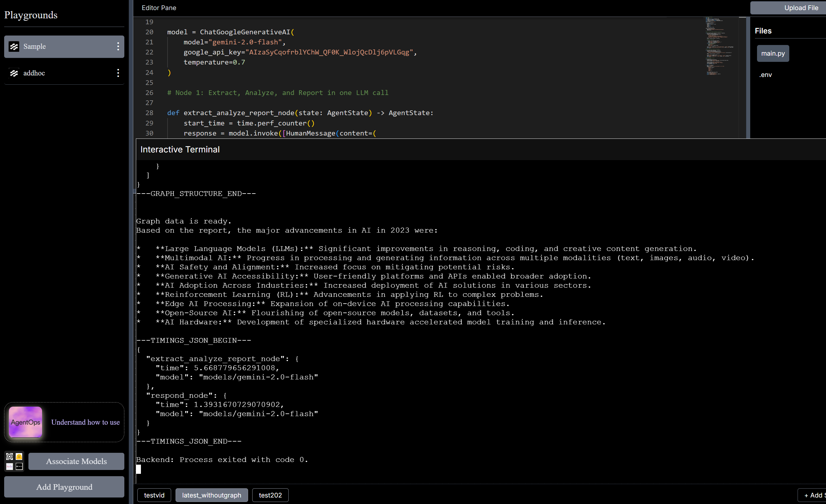Click the Sample playground icon
This screenshot has width=826, height=504.
[x=14, y=46]
